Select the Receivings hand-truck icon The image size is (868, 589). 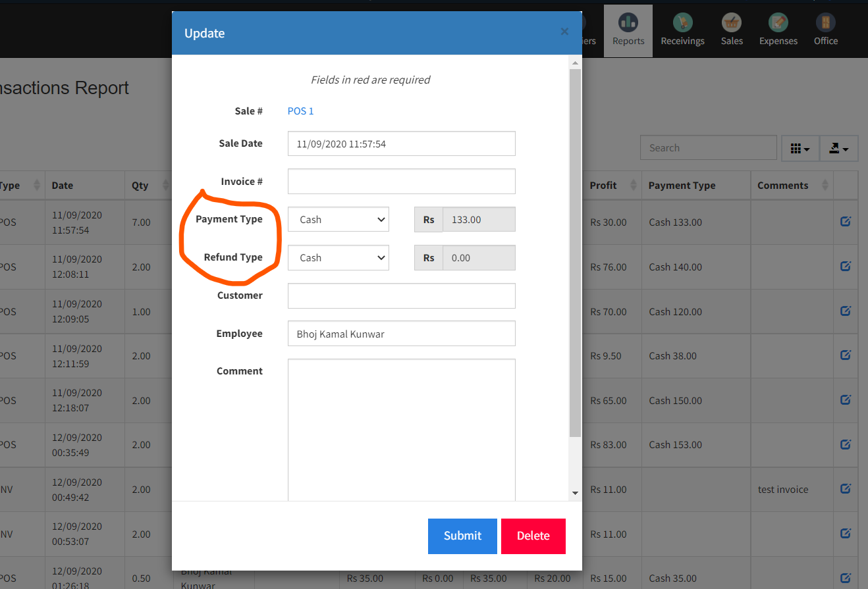pyautogui.click(x=682, y=22)
